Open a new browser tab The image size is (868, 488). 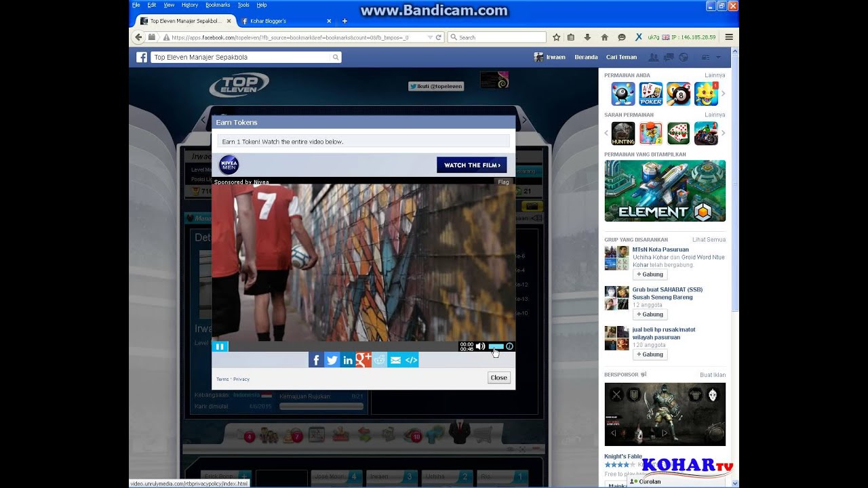tap(344, 21)
